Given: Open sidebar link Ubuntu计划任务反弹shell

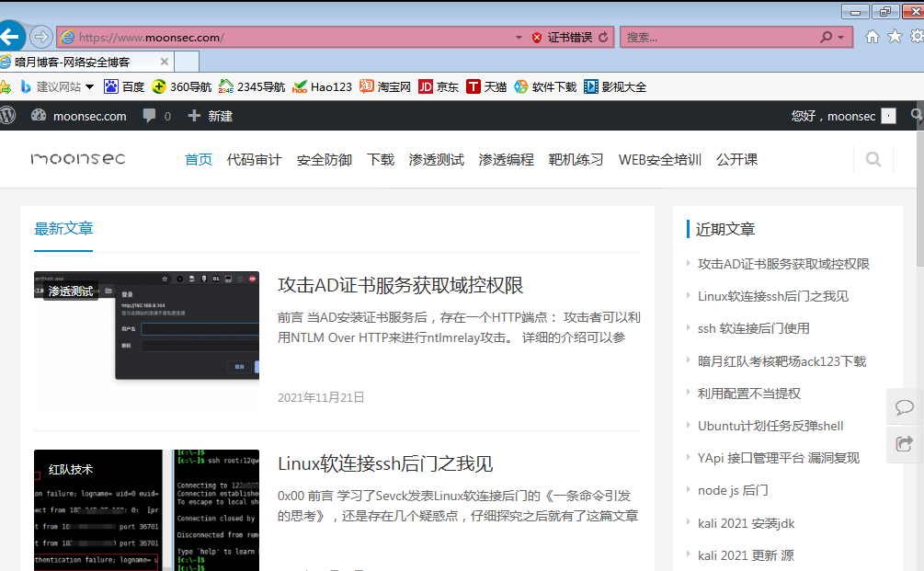Looking at the screenshot, I should pyautogui.click(x=770, y=426).
